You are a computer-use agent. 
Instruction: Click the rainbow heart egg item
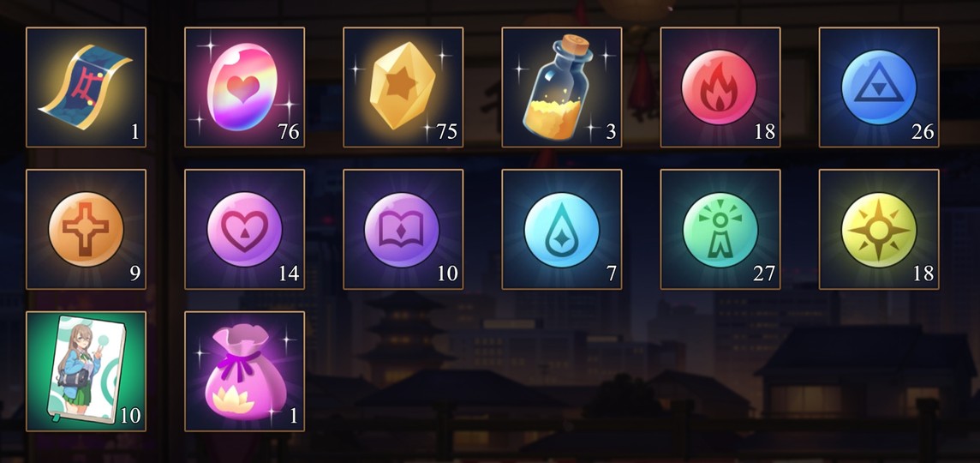coord(244,87)
